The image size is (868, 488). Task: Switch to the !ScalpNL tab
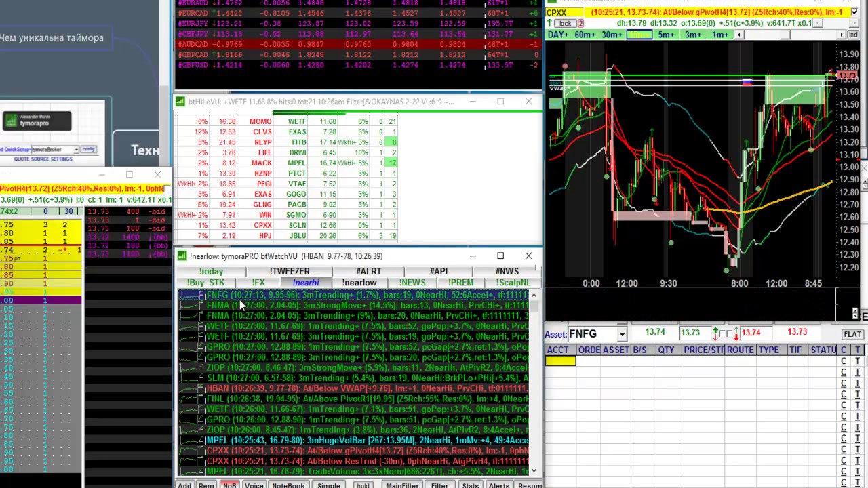coord(513,283)
